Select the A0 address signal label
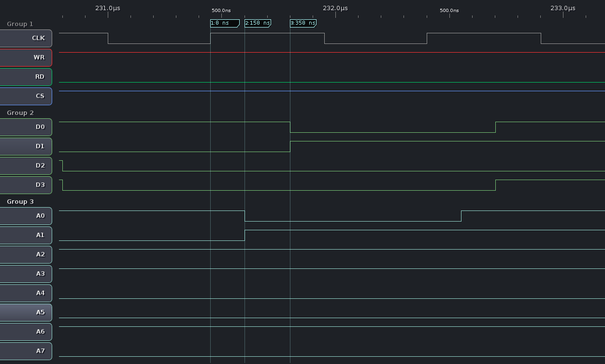This screenshot has height=364, width=605. coord(26,216)
